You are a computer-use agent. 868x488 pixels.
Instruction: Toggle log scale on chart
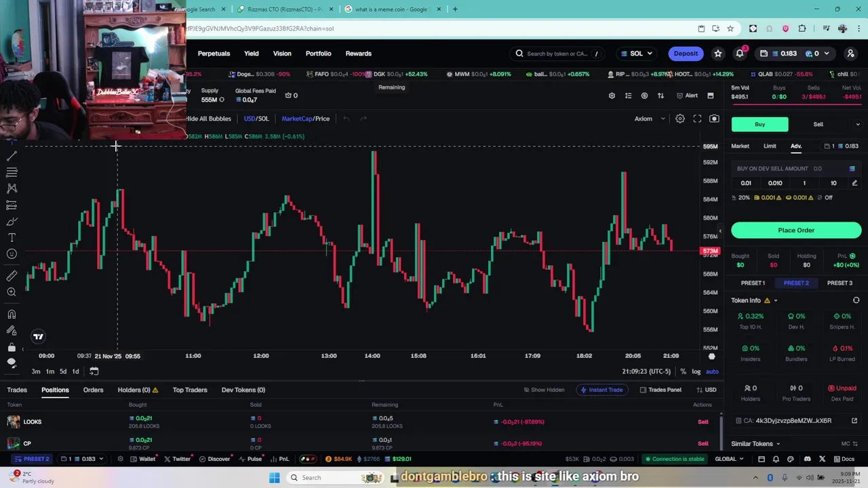[x=696, y=371]
